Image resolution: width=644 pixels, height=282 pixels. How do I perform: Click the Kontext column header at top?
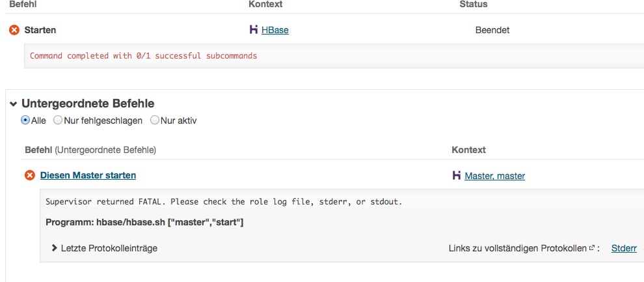point(265,5)
